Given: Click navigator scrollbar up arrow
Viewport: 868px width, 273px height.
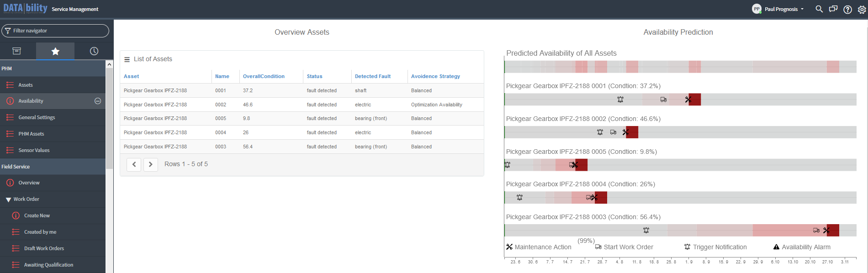Looking at the screenshot, I should click(109, 64).
